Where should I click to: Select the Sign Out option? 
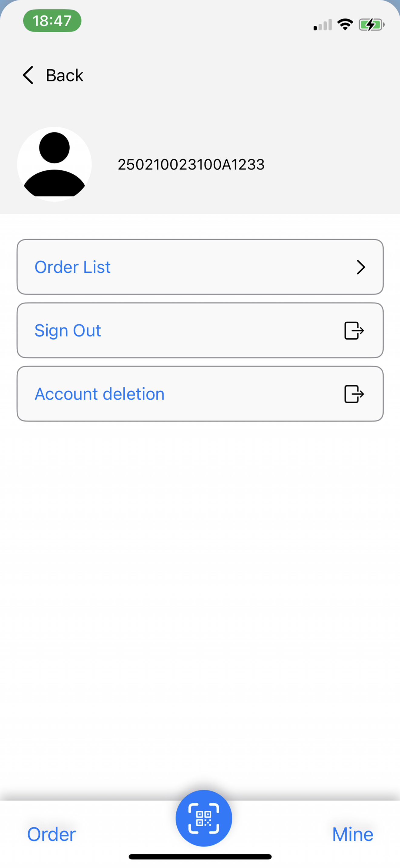(200, 330)
